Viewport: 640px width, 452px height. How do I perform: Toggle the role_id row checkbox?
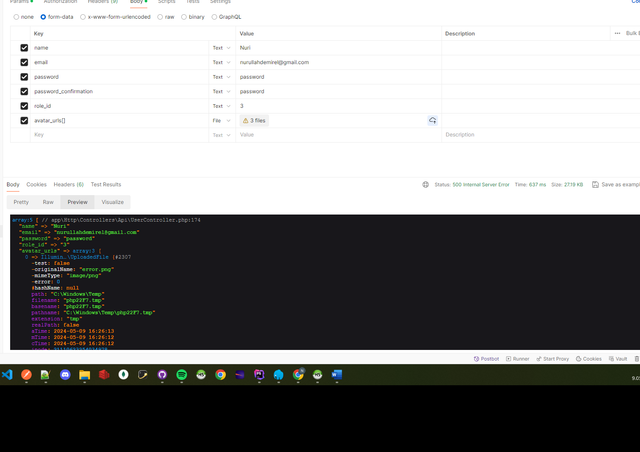point(24,106)
